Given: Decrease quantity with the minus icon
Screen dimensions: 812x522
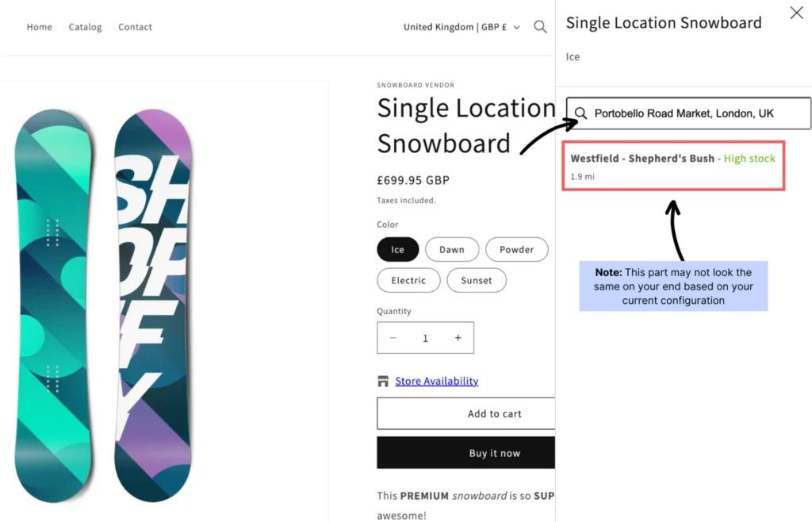Looking at the screenshot, I should click(x=393, y=338).
